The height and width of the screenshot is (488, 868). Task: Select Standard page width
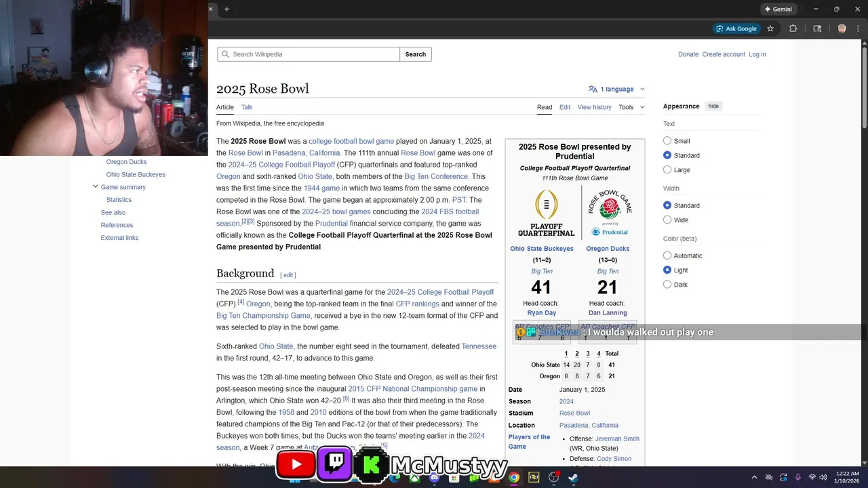pyautogui.click(x=667, y=205)
